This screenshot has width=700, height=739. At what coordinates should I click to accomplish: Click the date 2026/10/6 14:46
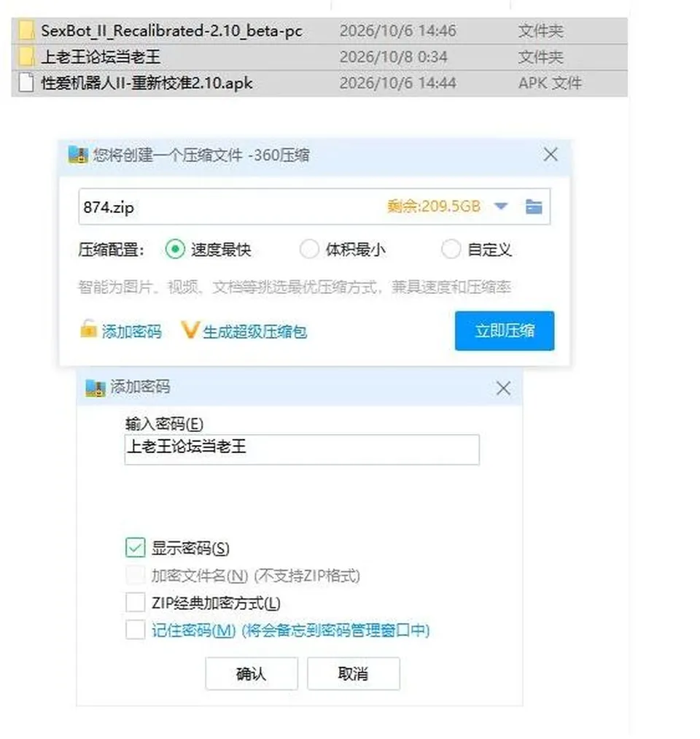[398, 31]
